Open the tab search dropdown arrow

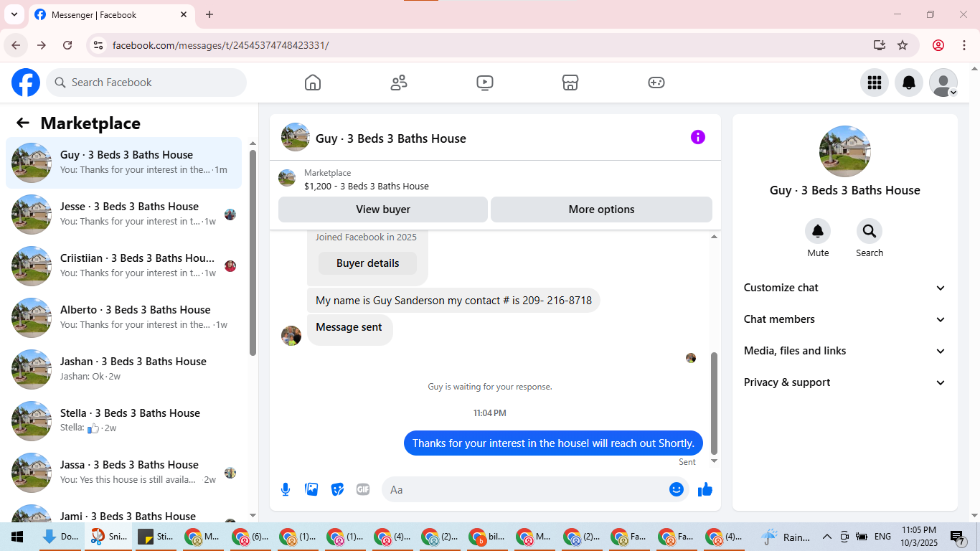click(x=14, y=14)
